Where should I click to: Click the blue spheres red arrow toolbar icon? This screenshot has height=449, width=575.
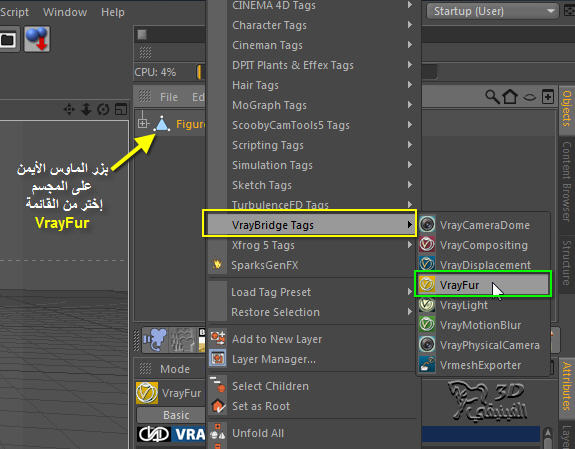tap(37, 39)
